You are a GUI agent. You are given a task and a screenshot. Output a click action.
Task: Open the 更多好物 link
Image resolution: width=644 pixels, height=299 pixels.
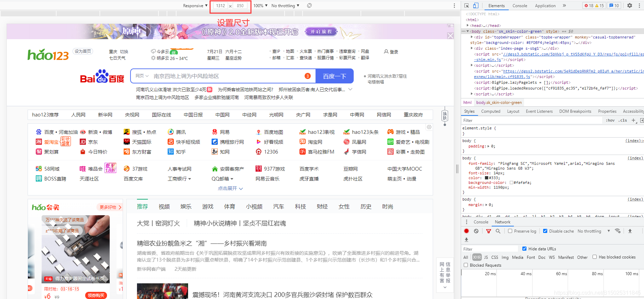(x=110, y=207)
